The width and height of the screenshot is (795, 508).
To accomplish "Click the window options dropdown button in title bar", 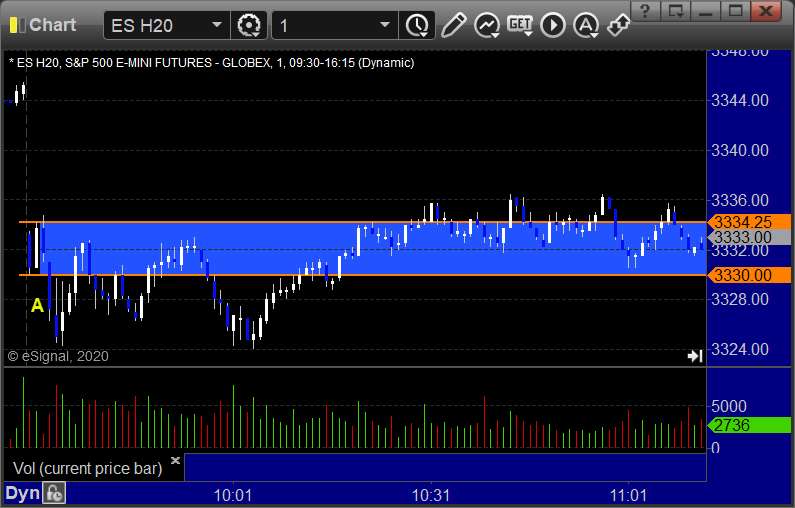I will [x=675, y=11].
